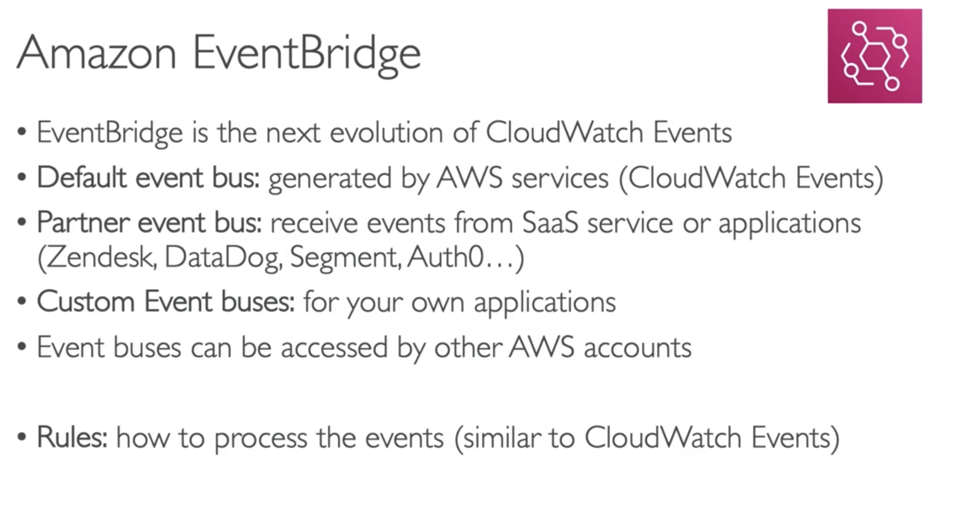Click the 'Default event bus:' bold label
Viewport: 957px width, 512px height.
tap(148, 178)
